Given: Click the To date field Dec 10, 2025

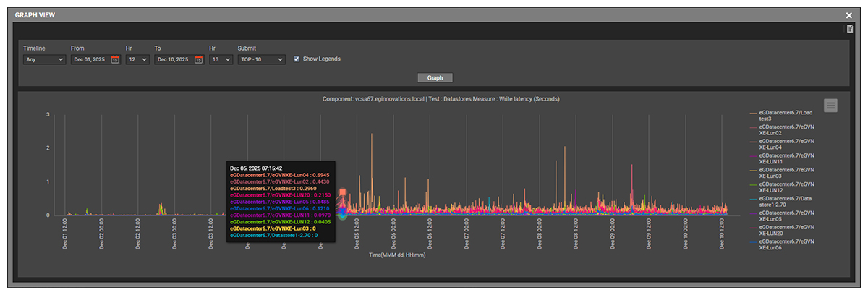Looking at the screenshot, I should (x=174, y=60).
